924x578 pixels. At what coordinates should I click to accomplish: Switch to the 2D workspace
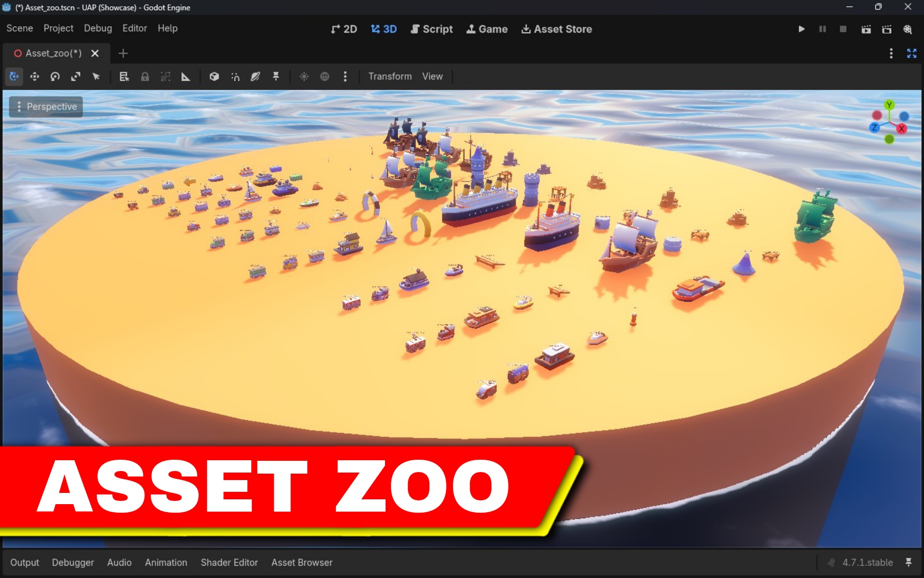point(344,29)
